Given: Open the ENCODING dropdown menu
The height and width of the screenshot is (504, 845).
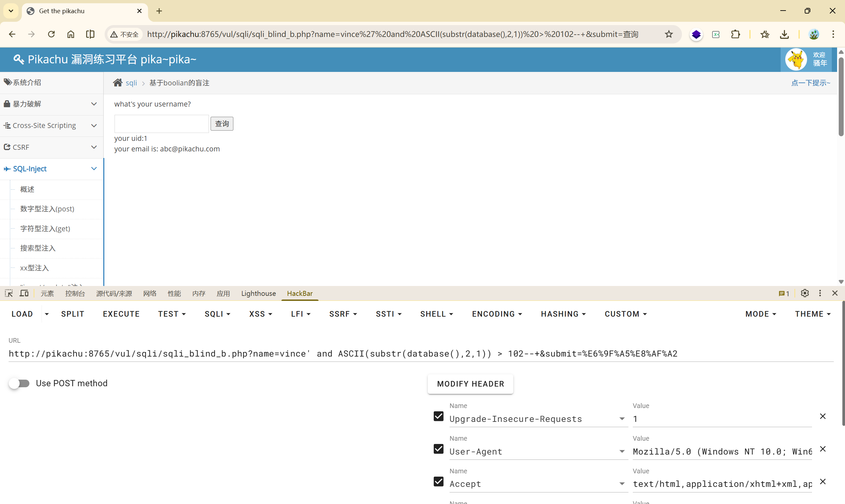Looking at the screenshot, I should [x=497, y=314].
